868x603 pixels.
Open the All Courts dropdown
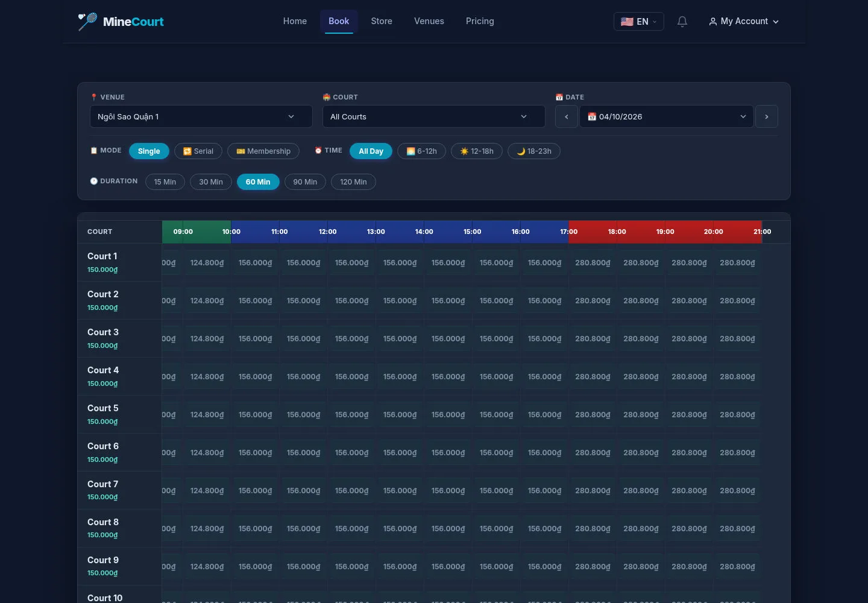coord(434,116)
